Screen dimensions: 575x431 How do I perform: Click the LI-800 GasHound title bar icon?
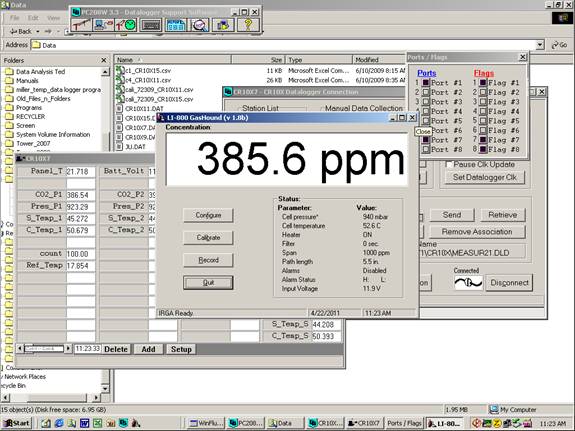[x=161, y=118]
